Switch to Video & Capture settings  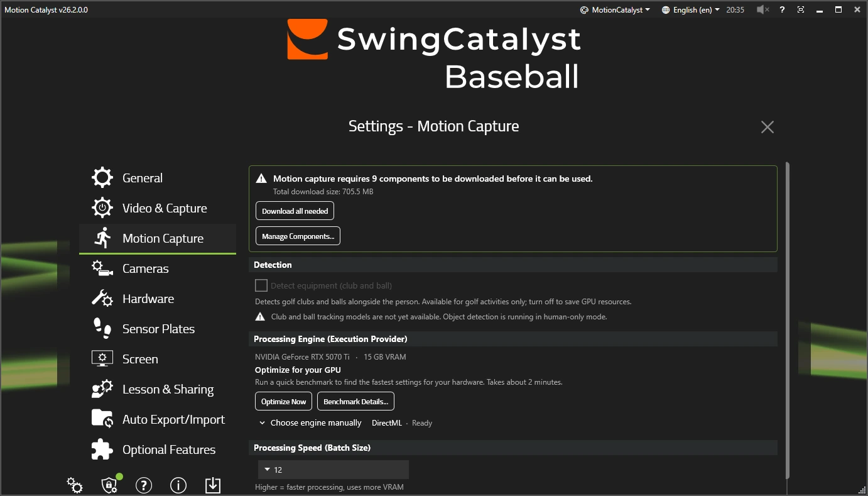click(158, 208)
